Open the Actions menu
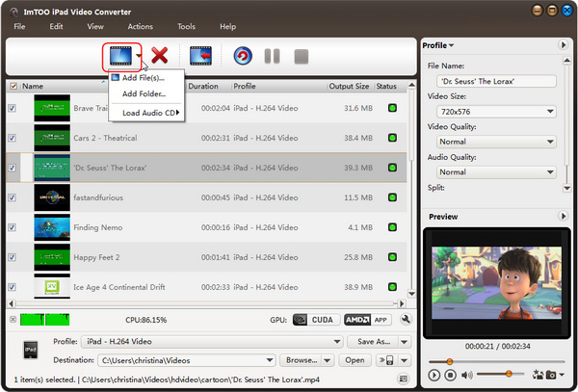Screen dimensions: 578x392 (x=140, y=27)
